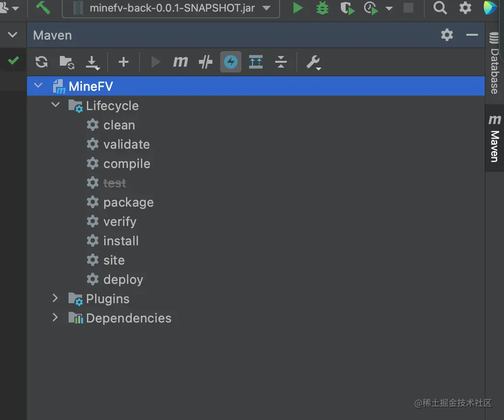The height and width of the screenshot is (420, 504).
Task: Run the selected configuration
Action: pyautogui.click(x=298, y=8)
